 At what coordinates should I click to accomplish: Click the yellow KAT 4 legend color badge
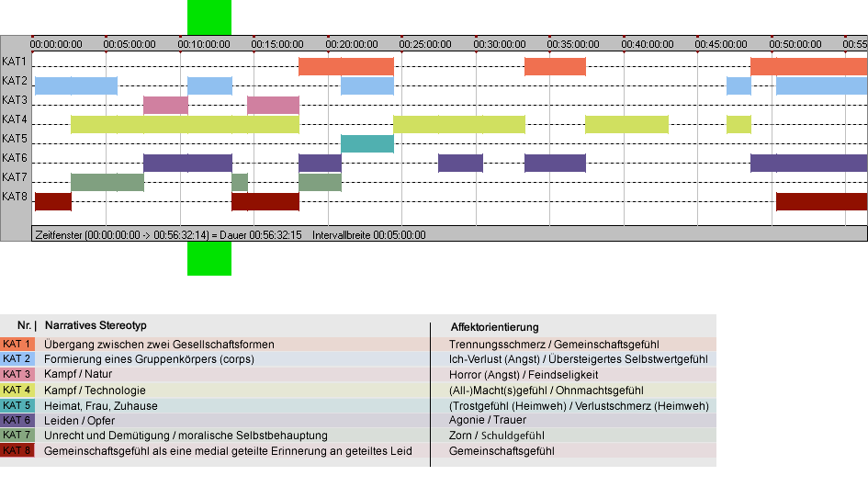coord(17,390)
